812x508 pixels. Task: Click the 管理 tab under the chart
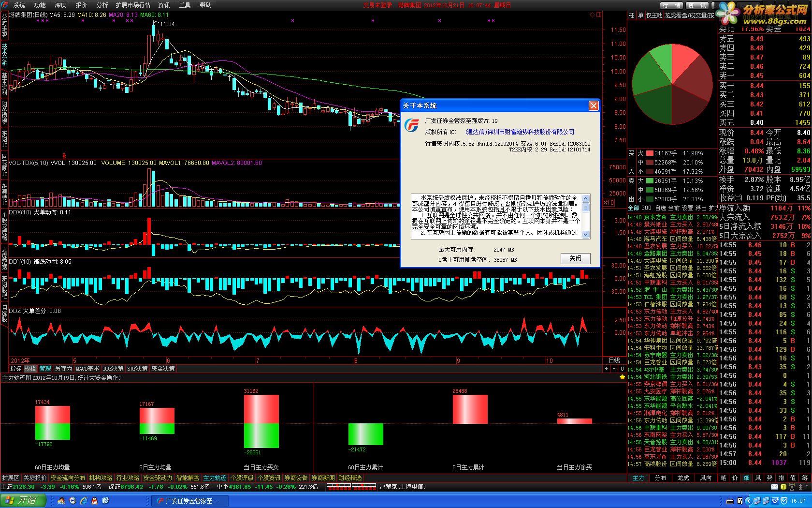45,369
